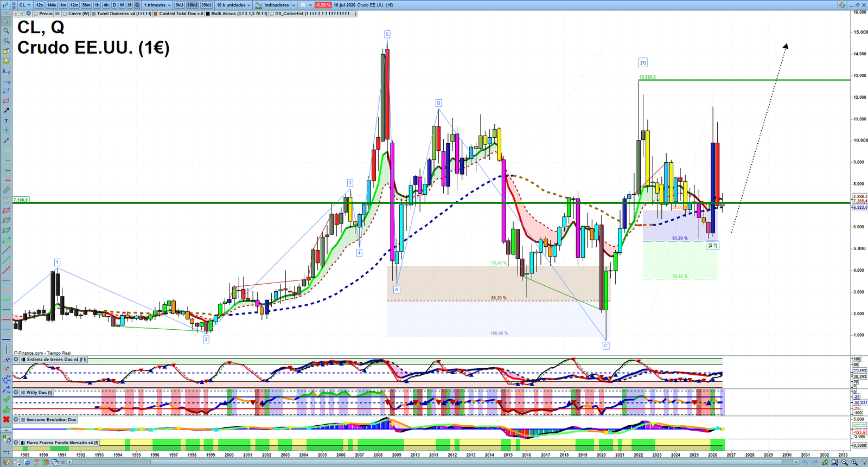
Task: Open the 10 k unidades dropdown
Action: [x=233, y=5]
